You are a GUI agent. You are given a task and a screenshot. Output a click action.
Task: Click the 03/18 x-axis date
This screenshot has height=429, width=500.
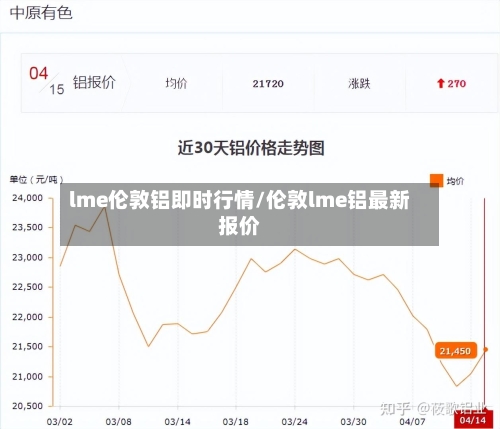[x=236, y=422]
